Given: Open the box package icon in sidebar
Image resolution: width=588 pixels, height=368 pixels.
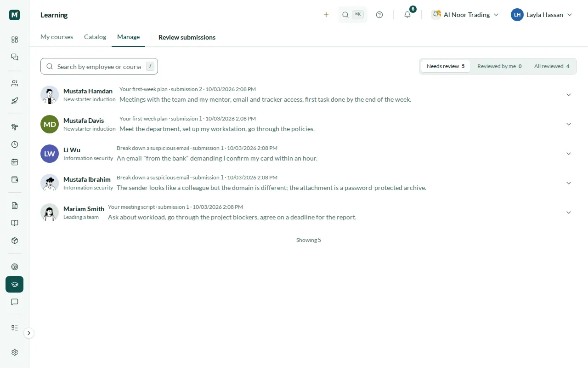Looking at the screenshot, I should point(15,241).
